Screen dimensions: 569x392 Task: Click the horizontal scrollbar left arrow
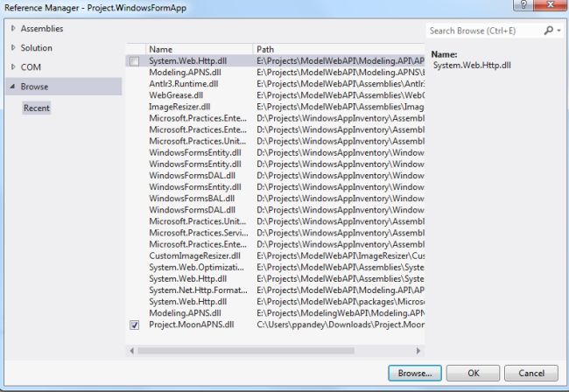click(x=131, y=350)
